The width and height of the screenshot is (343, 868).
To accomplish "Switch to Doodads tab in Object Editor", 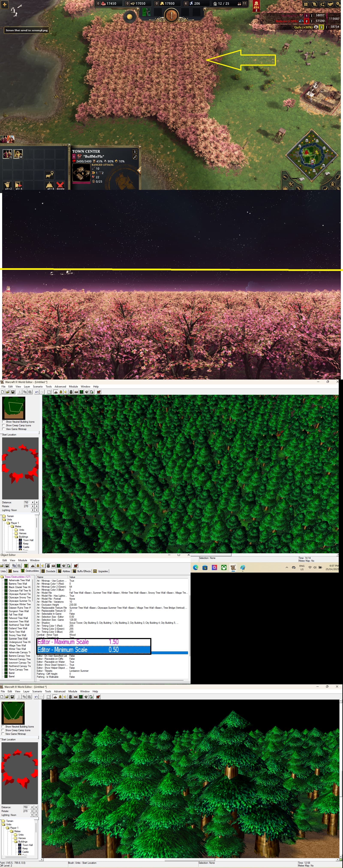I will coord(48,571).
